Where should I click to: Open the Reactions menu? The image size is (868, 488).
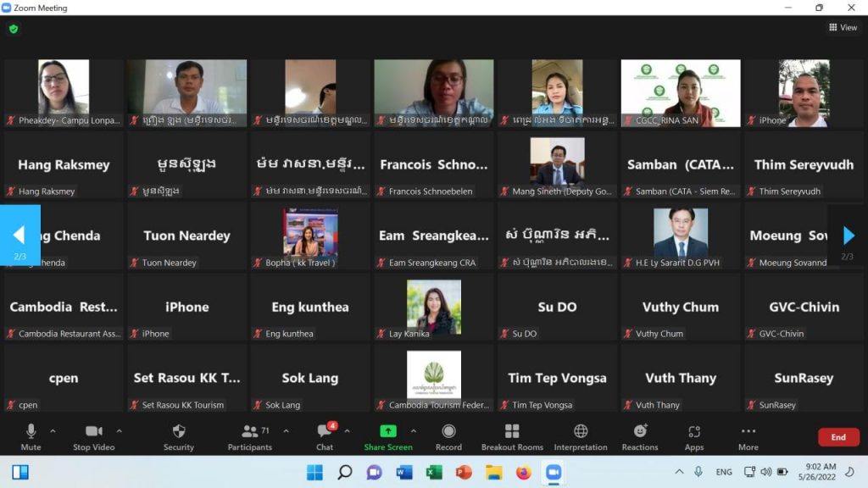click(640, 436)
